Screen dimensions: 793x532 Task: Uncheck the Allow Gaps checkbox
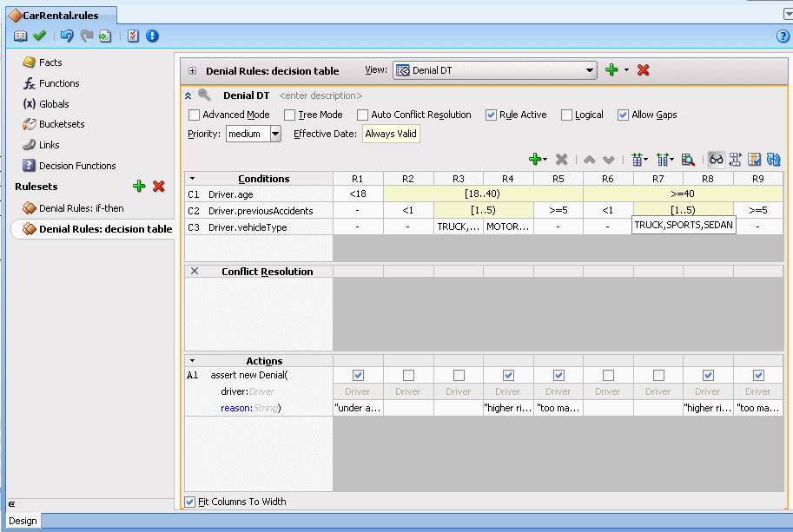[x=623, y=115]
